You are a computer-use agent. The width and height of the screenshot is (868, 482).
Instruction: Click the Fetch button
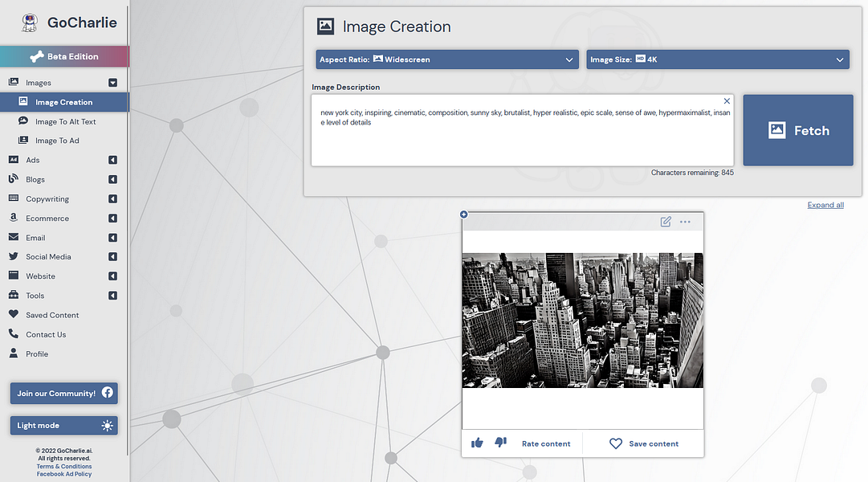798,130
